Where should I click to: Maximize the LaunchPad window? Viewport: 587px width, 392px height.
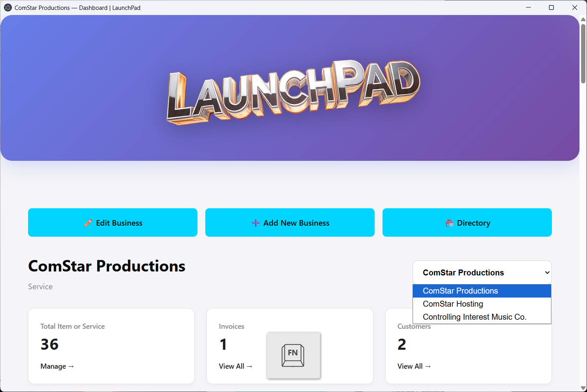coord(551,8)
